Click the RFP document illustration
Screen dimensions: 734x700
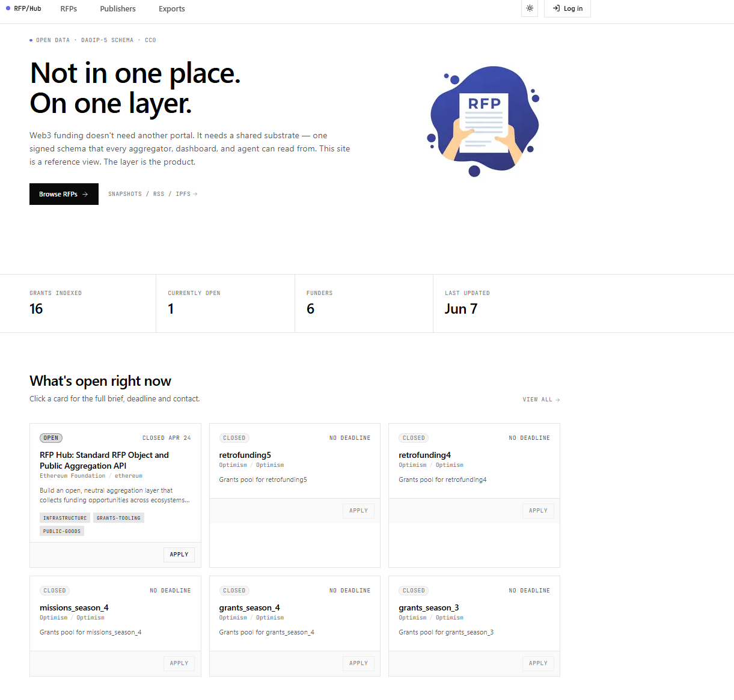(483, 121)
